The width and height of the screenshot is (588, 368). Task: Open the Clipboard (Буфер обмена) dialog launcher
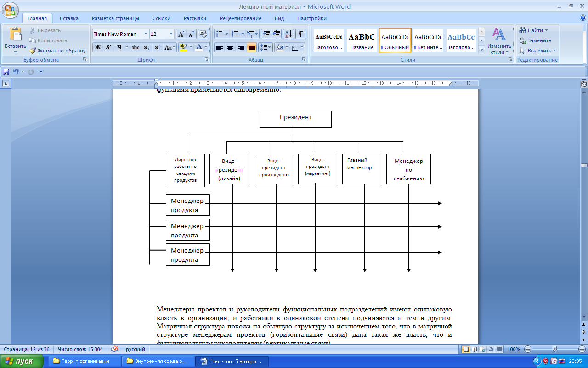[x=85, y=60]
